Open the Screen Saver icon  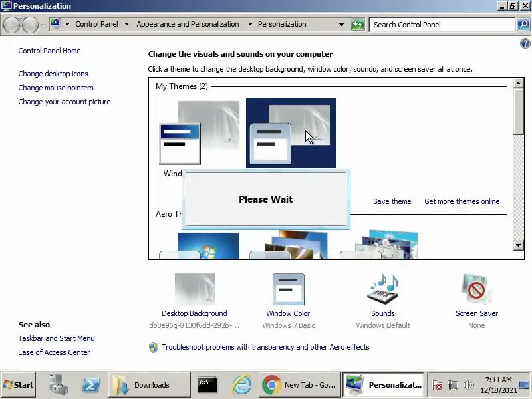pos(477,289)
